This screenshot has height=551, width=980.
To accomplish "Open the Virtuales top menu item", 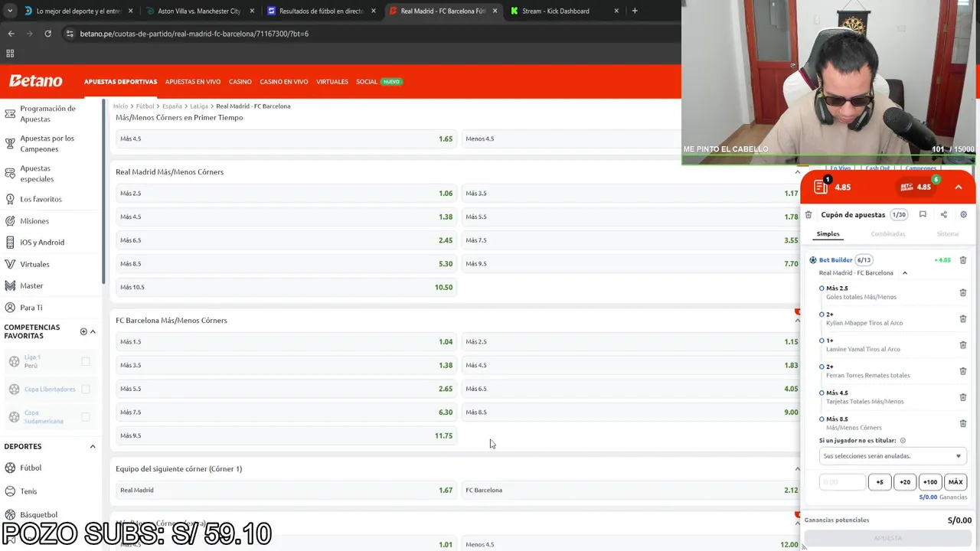I will (332, 82).
